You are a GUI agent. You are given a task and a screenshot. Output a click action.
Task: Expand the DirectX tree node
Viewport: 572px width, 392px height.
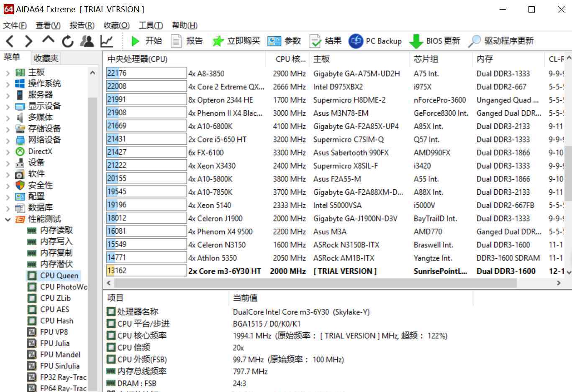coord(8,152)
